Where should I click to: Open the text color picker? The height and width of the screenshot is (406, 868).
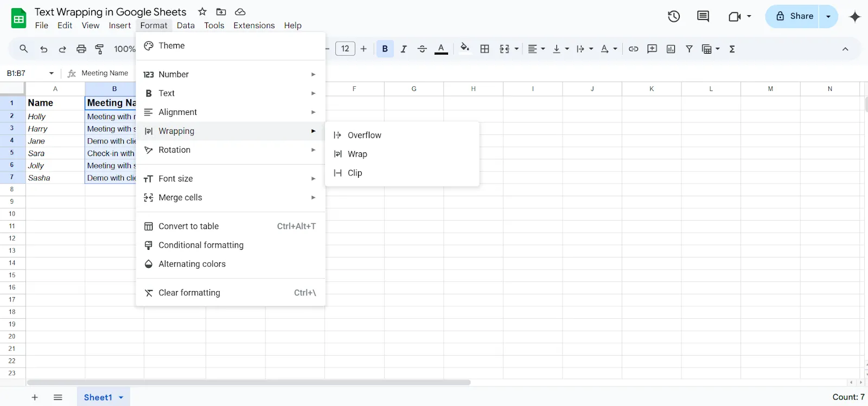click(442, 49)
